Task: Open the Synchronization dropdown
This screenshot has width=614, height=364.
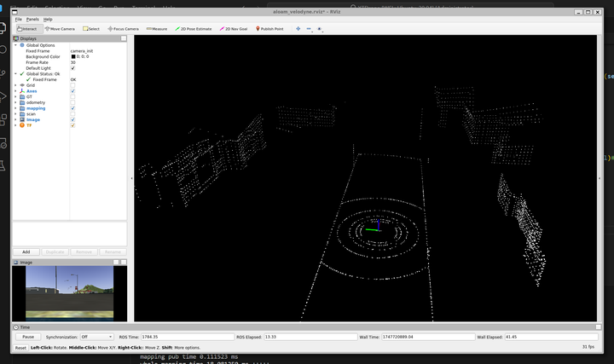Action: pyautogui.click(x=96, y=337)
